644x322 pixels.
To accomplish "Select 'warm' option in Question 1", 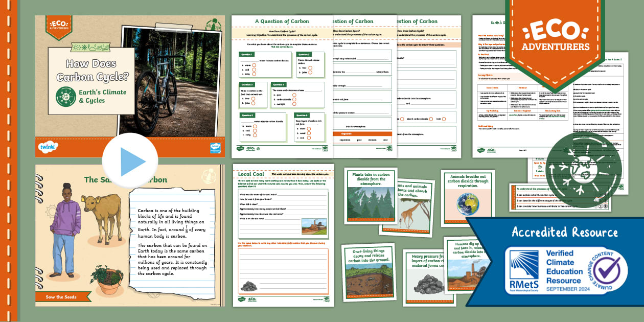I will pyautogui.click(x=254, y=65).
